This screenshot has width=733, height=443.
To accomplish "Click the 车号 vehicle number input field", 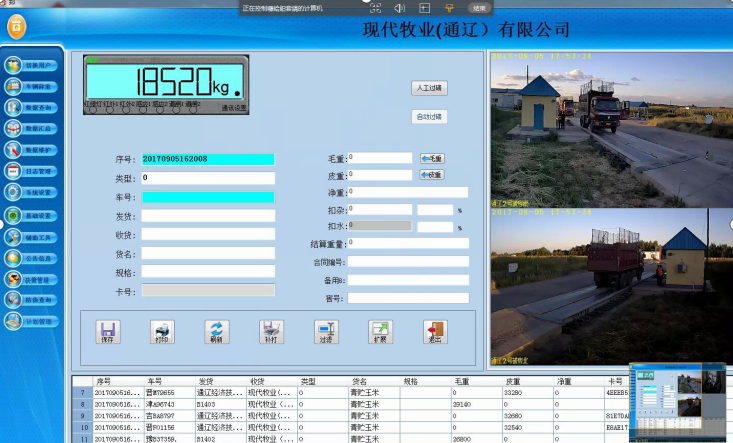I will click(x=208, y=197).
